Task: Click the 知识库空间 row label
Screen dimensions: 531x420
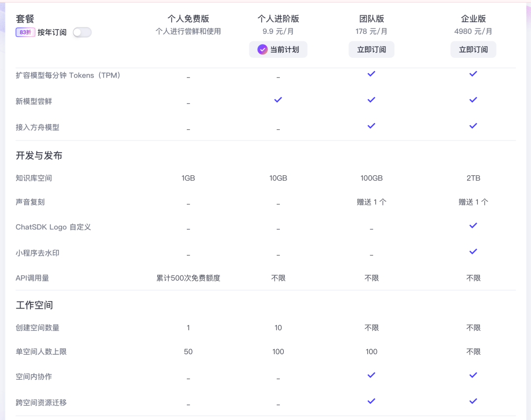Action: pyautogui.click(x=33, y=178)
